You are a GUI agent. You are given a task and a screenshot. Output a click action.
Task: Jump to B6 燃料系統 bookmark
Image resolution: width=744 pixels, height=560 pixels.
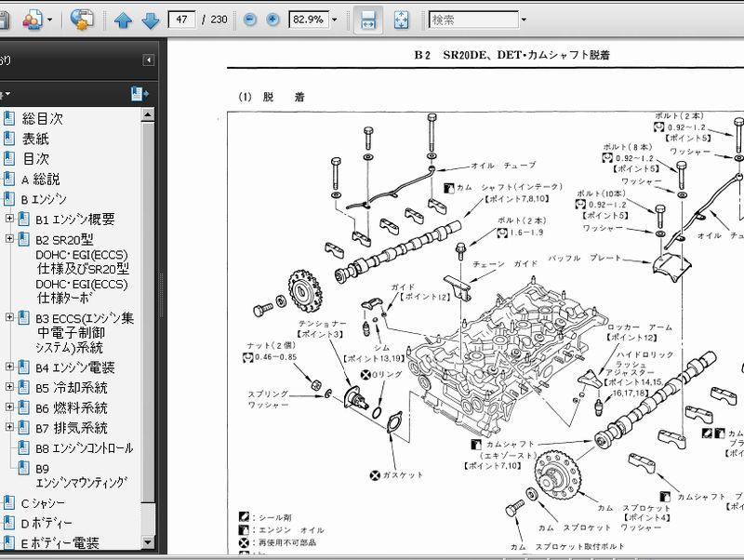(72, 407)
